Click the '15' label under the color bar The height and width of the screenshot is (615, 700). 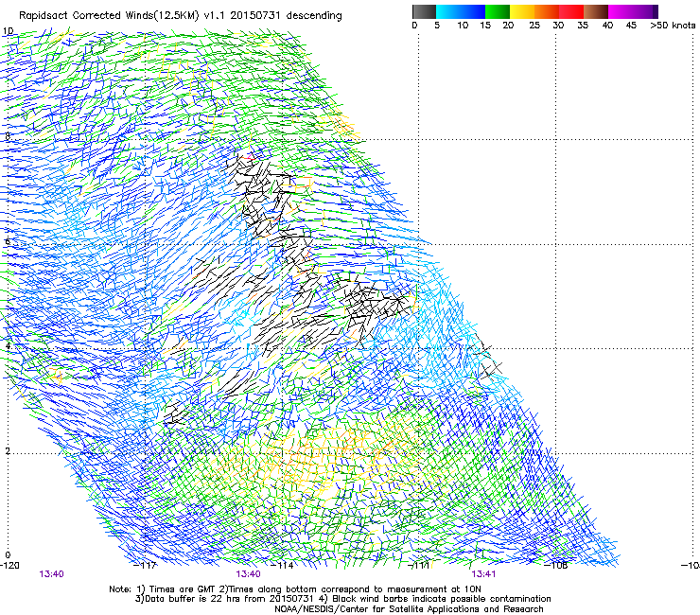[x=485, y=26]
